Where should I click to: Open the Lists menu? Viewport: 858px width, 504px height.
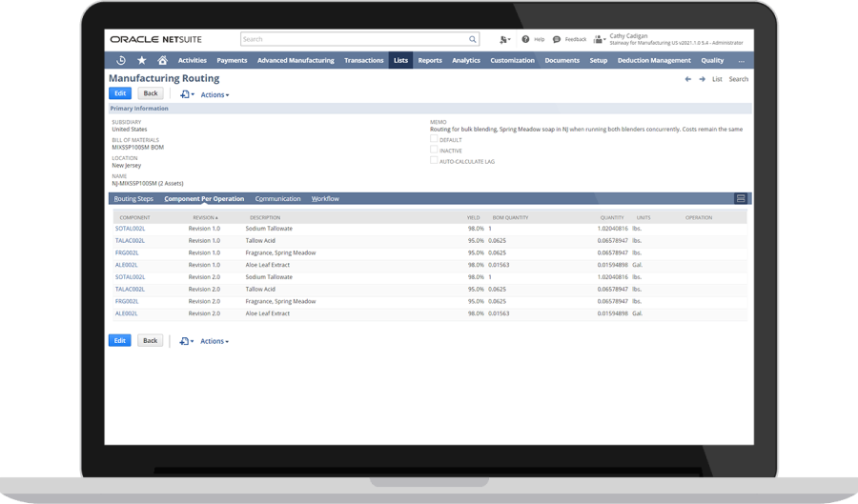coord(400,61)
